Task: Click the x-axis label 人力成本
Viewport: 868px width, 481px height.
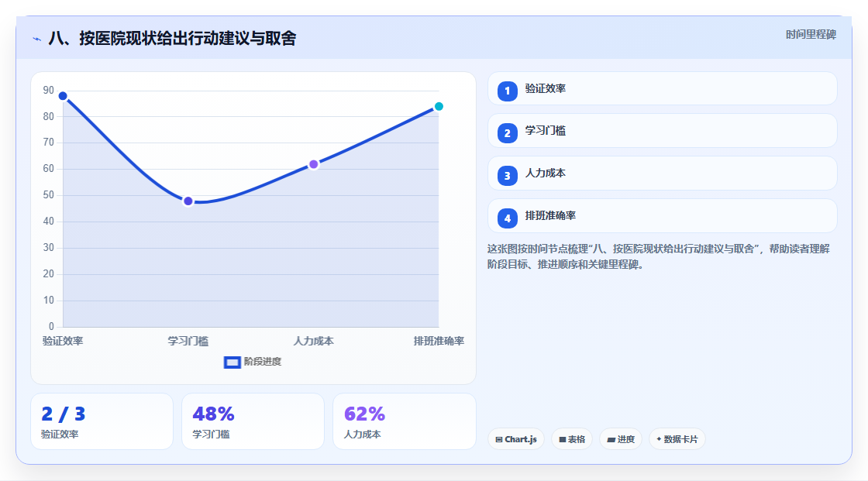Action: (x=313, y=341)
